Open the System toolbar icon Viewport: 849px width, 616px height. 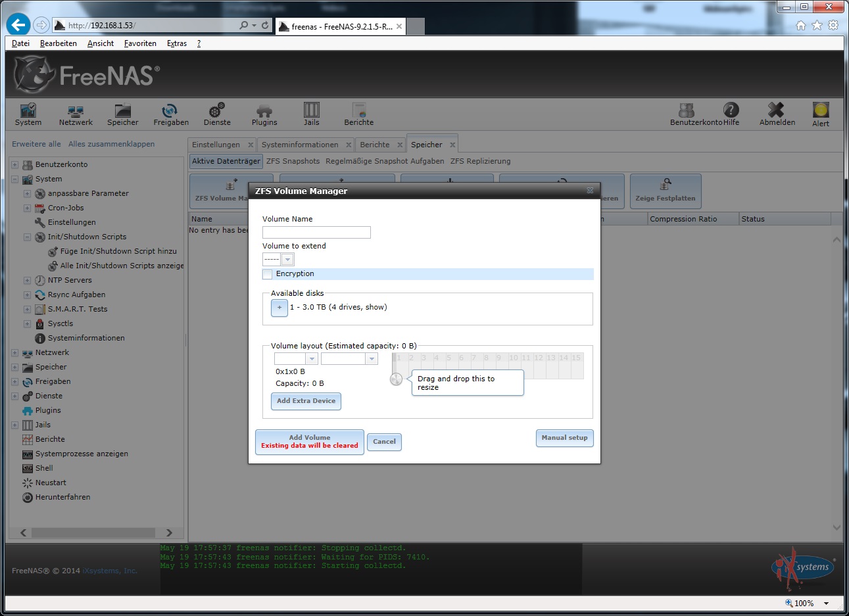click(x=28, y=114)
